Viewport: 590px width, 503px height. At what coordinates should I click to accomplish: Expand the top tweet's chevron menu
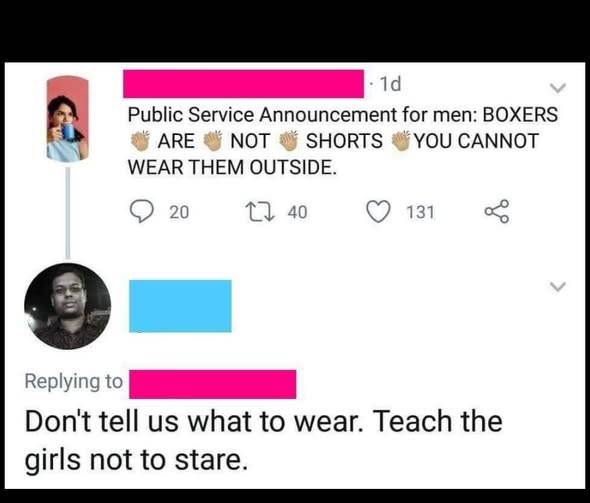(558, 88)
